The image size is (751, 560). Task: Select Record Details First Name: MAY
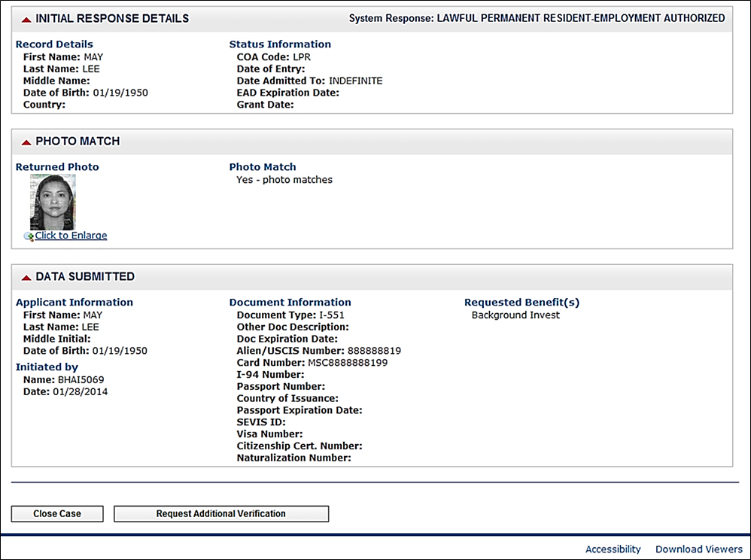coord(63,57)
